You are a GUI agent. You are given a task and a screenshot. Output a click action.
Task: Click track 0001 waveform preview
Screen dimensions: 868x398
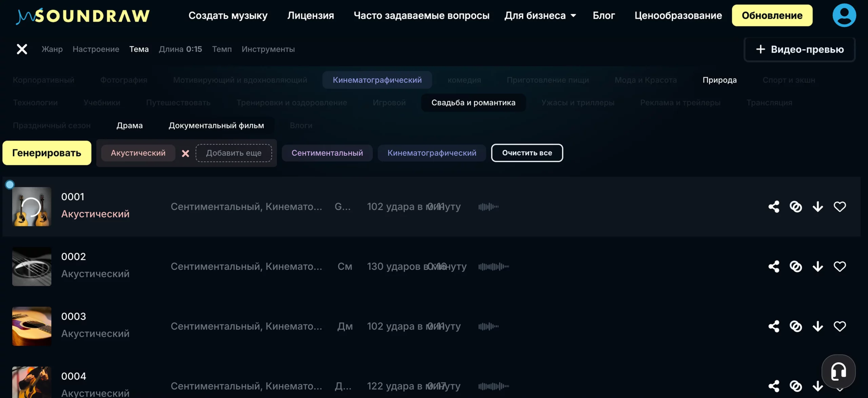tap(488, 207)
